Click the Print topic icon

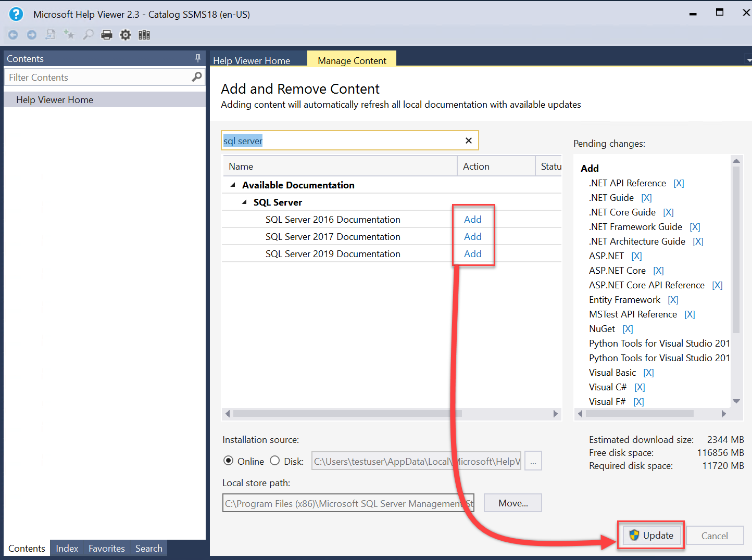(x=106, y=34)
